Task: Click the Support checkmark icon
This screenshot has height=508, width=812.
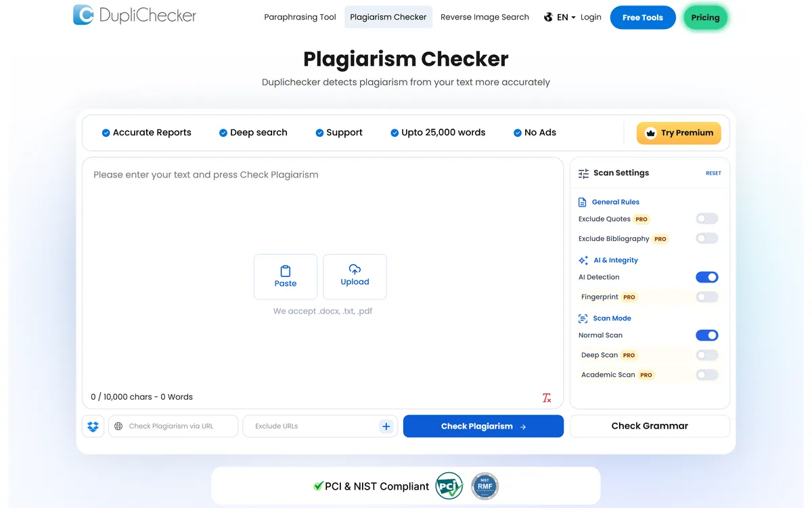Action: coord(319,133)
